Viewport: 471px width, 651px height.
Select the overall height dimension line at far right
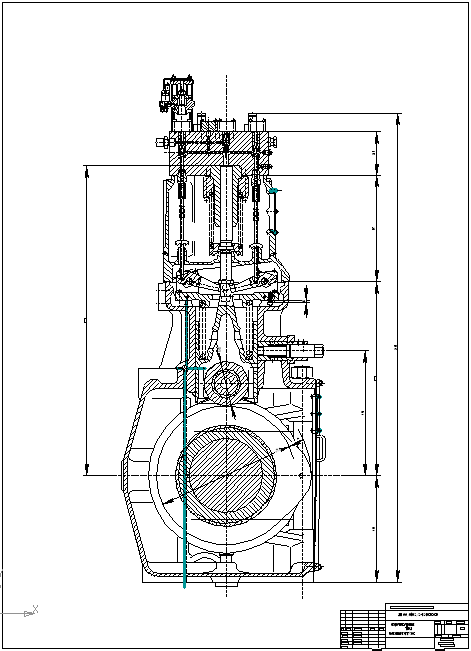click(398, 347)
